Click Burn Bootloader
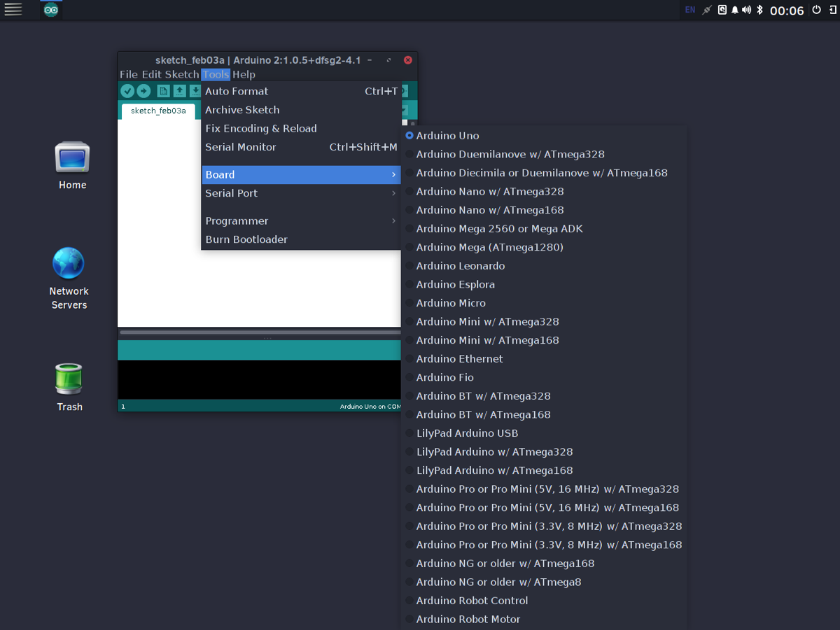The image size is (840, 630). click(x=301, y=239)
